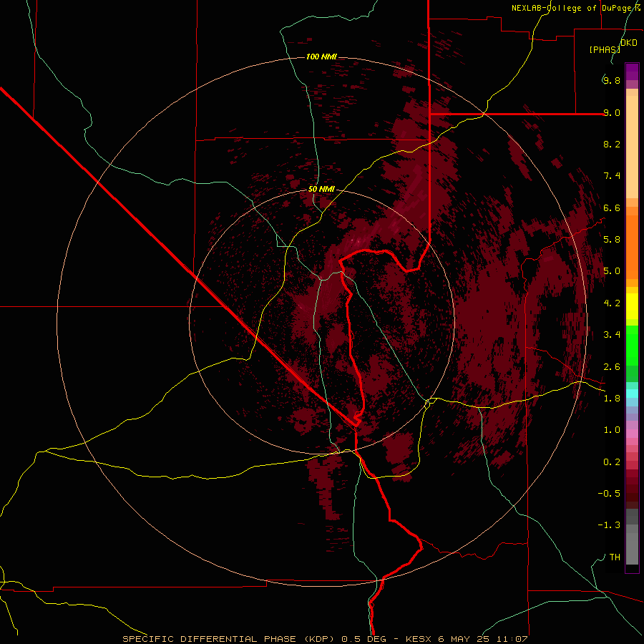Click the -0.5 scale label
644x644 pixels.
(x=609, y=494)
